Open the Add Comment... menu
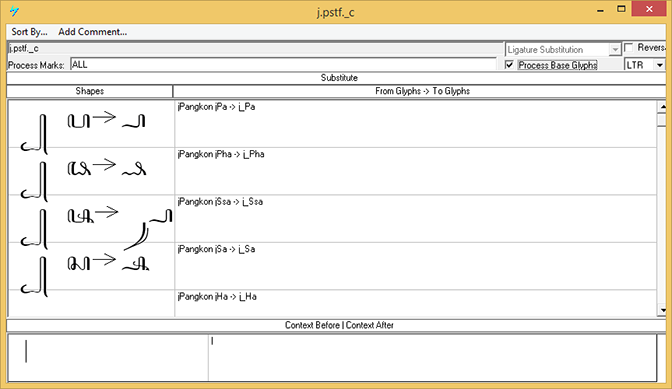Screen dimensions: 672x389 (x=93, y=32)
